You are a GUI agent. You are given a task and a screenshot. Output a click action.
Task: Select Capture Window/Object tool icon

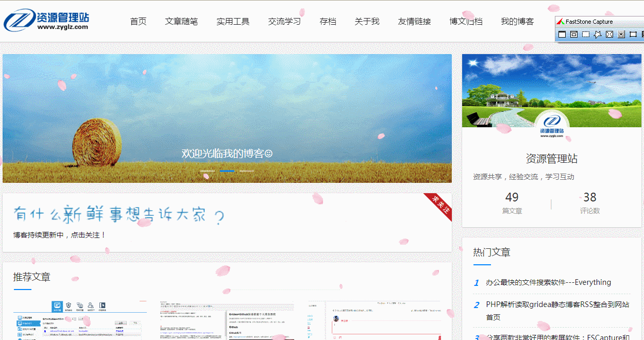click(574, 35)
